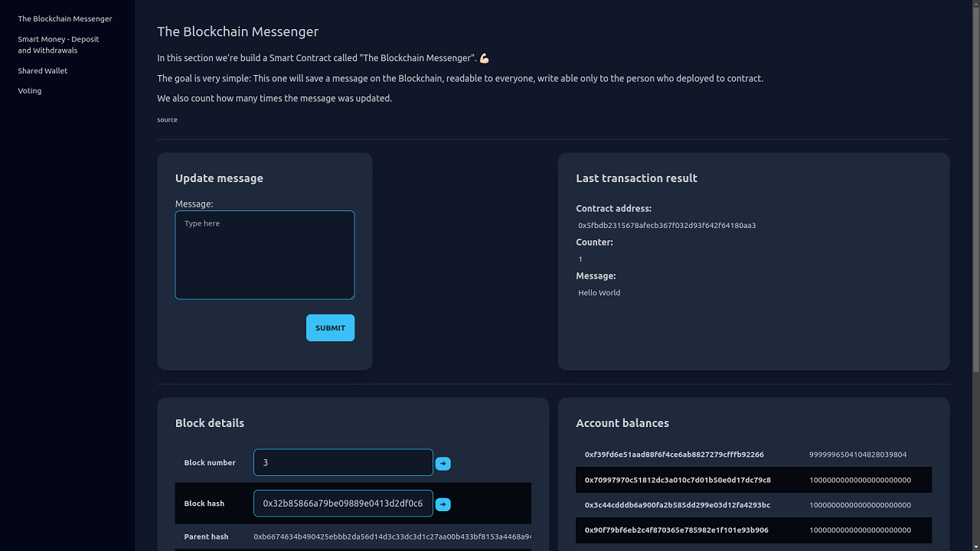Select the contract address value
Image resolution: width=980 pixels, height=551 pixels.
pos(667,226)
